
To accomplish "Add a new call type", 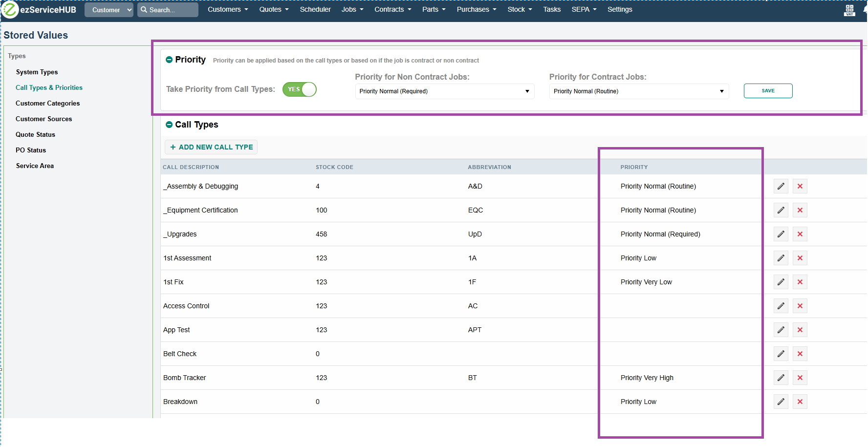I will coord(211,147).
